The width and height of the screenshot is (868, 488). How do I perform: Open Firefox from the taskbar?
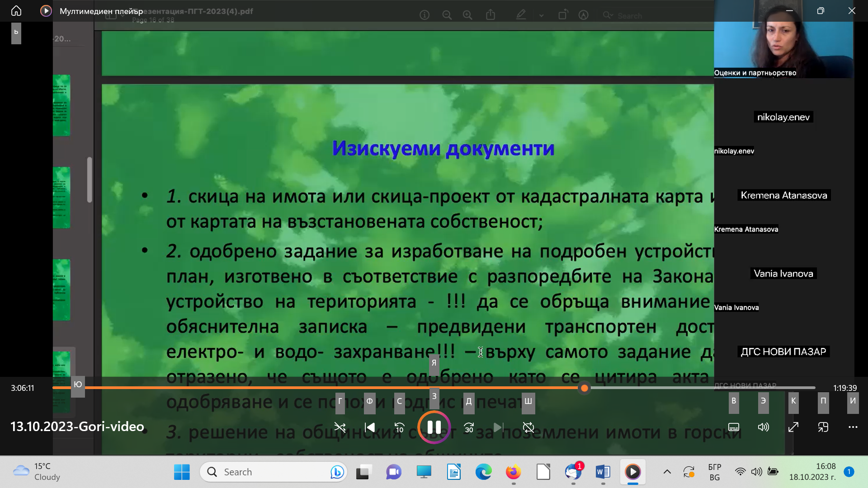pos(513,472)
